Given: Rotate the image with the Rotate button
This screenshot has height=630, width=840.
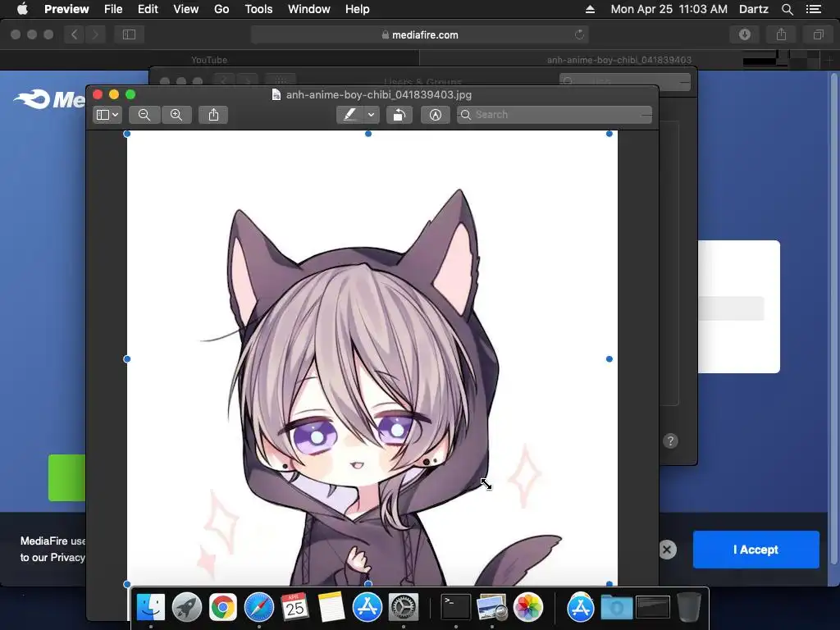Looking at the screenshot, I should [x=399, y=115].
